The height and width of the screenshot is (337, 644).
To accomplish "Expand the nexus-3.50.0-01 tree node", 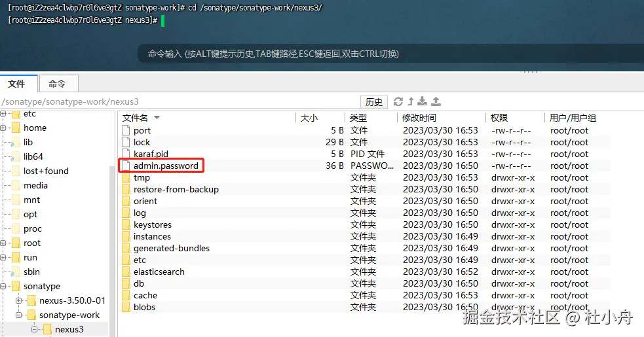I will (18, 300).
